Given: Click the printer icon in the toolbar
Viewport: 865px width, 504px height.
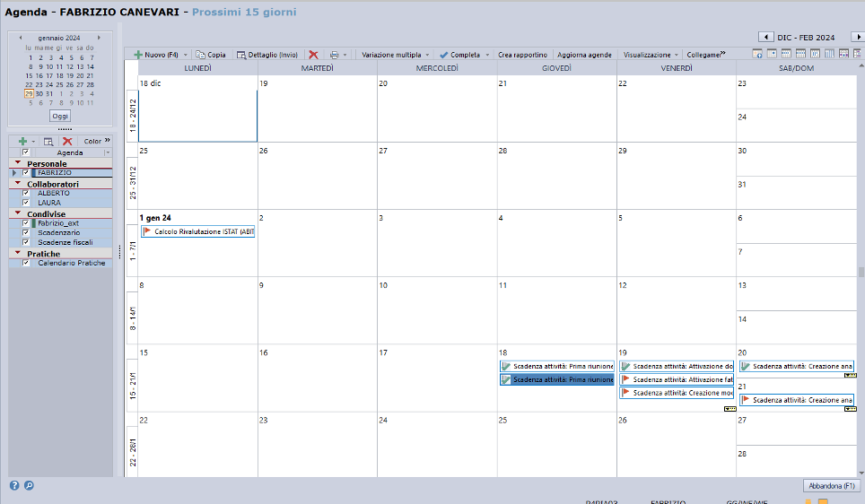Looking at the screenshot, I should click(x=334, y=55).
